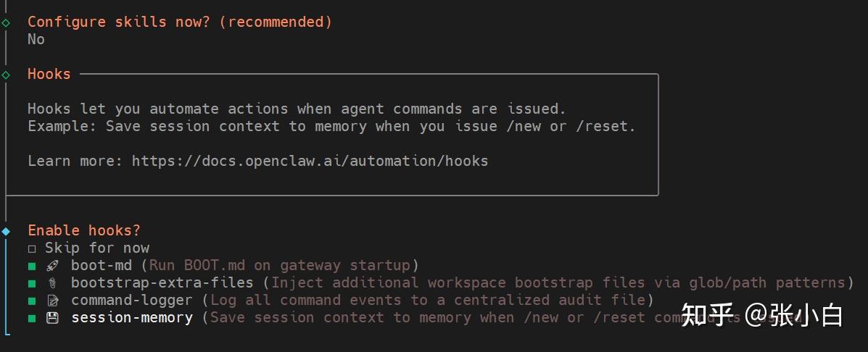Select the bootstrap-extra-files option label
The height and width of the screenshot is (352, 868).
point(162,283)
